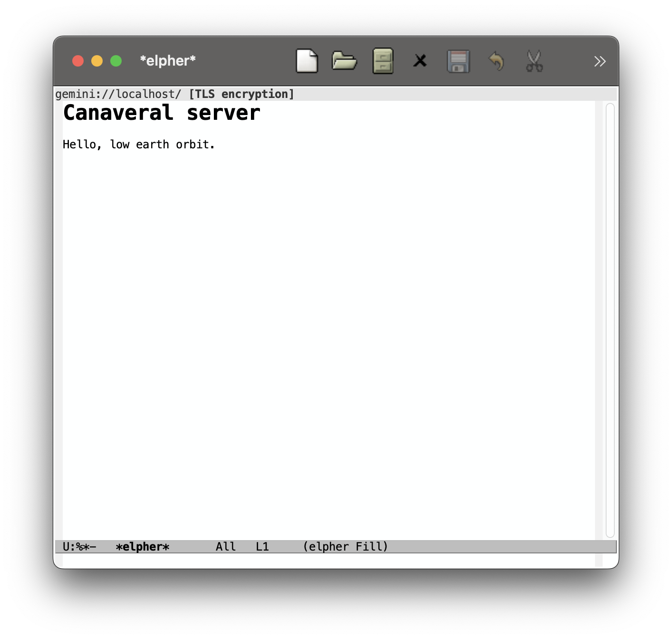Screen dimensions: 672x639
Task: Click the gemini://localhost/ address in the header
Action: coord(118,94)
